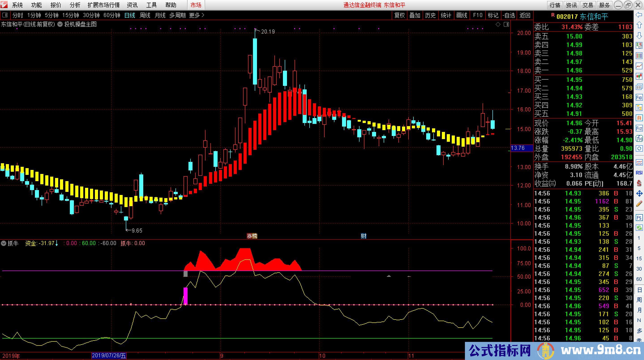Toggle the panel square icon left of 分时
The height and width of the screenshot is (360, 644).
tap(5, 15)
